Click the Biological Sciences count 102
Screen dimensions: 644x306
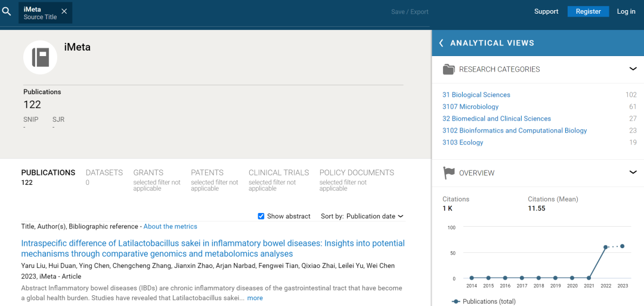(x=631, y=95)
